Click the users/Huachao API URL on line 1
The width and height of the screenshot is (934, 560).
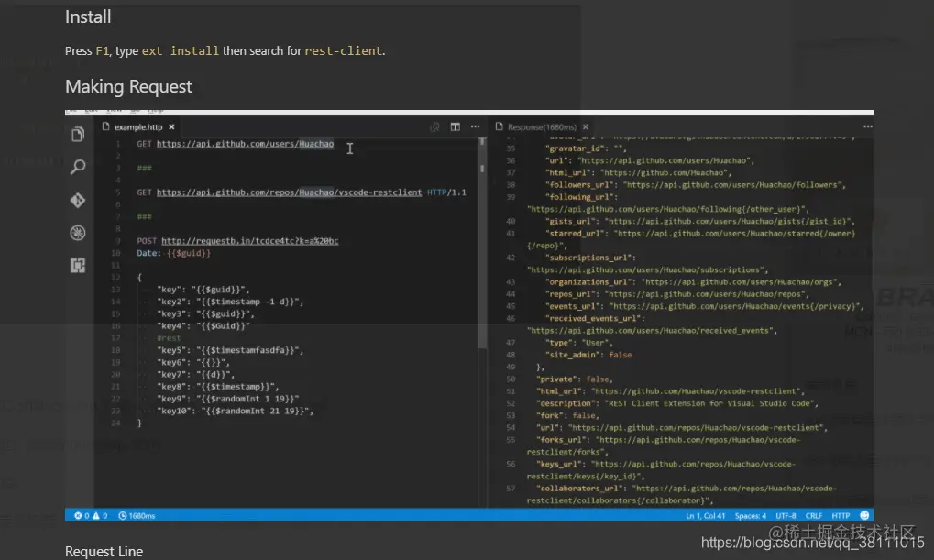coord(245,144)
